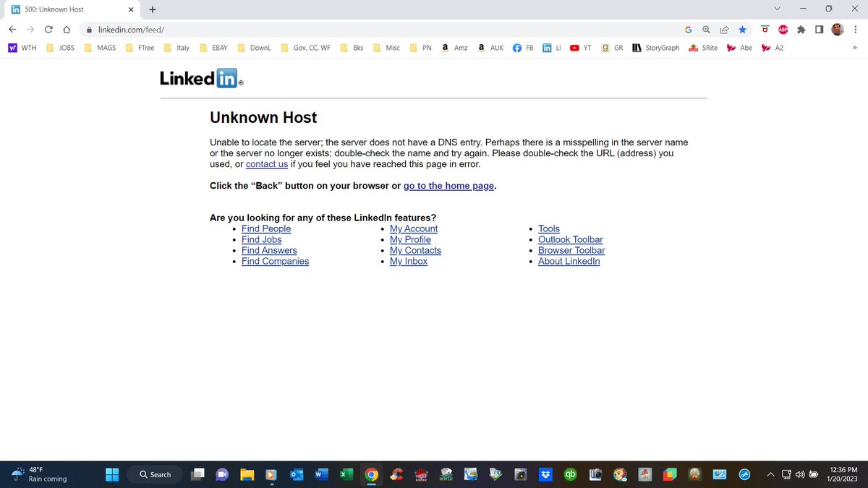Open the About LinkedIn link
Viewport: 868px width, 488px height.
tap(569, 261)
